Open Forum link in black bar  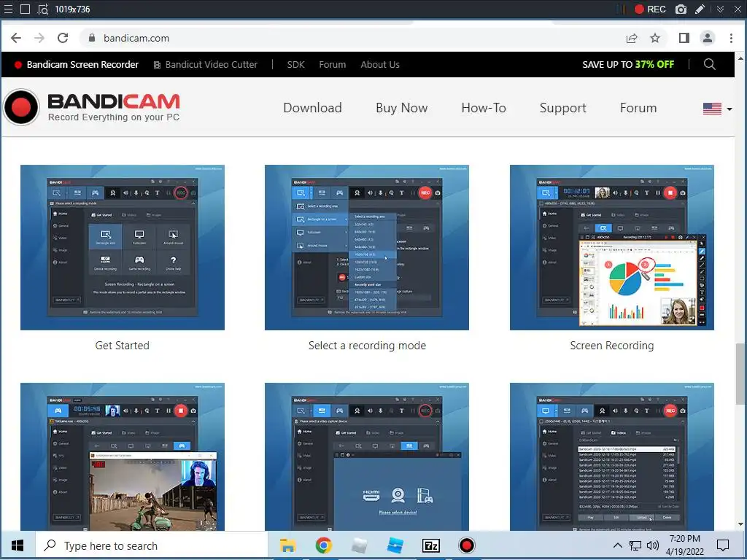tap(333, 65)
